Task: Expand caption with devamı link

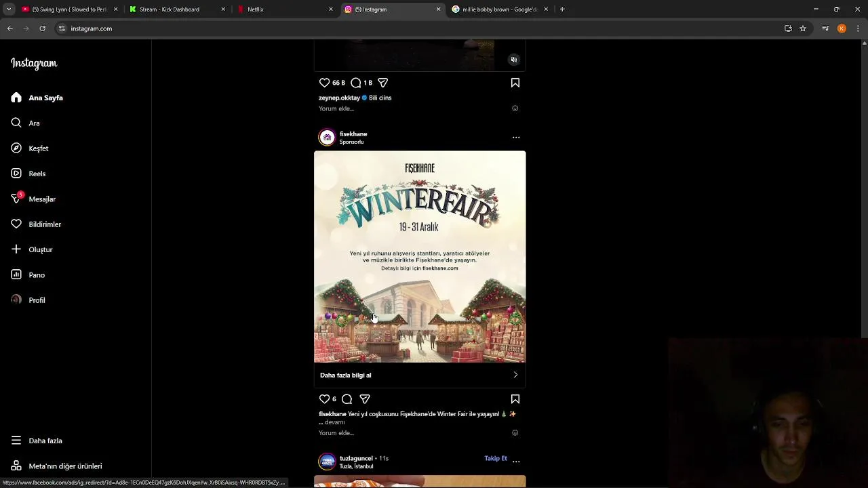Action: click(x=335, y=422)
